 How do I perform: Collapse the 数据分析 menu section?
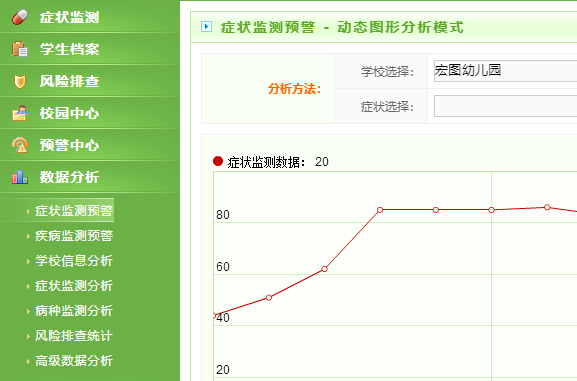[90, 177]
